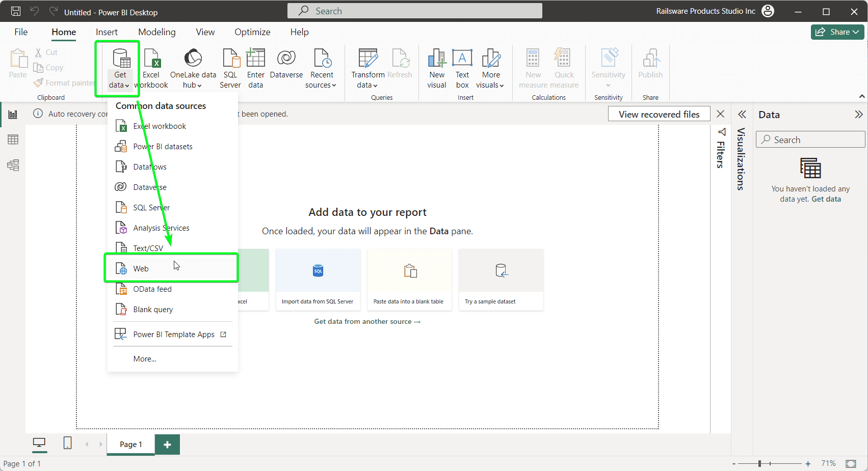
Task: Click Try a sample dataset card
Action: [501, 280]
